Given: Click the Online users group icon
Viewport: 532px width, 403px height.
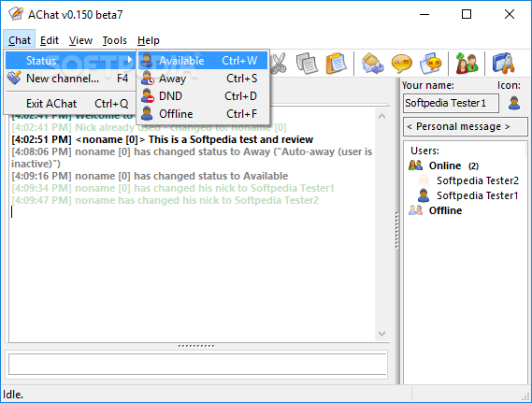Looking at the screenshot, I should (416, 166).
